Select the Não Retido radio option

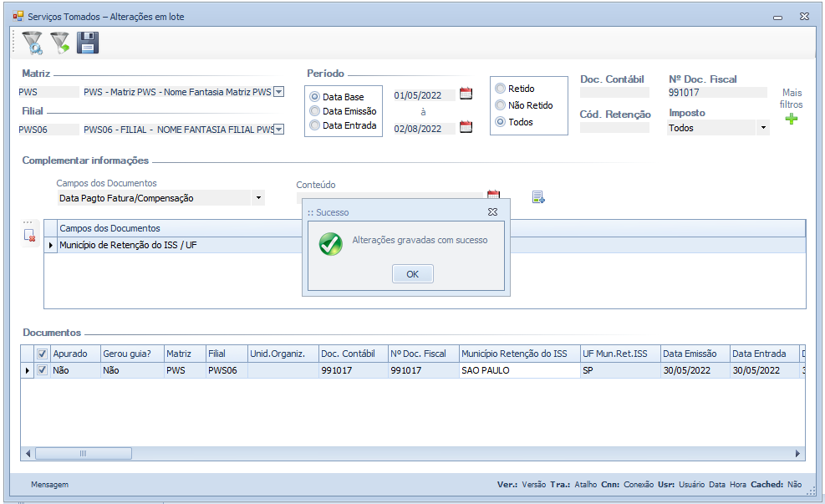[x=501, y=105]
